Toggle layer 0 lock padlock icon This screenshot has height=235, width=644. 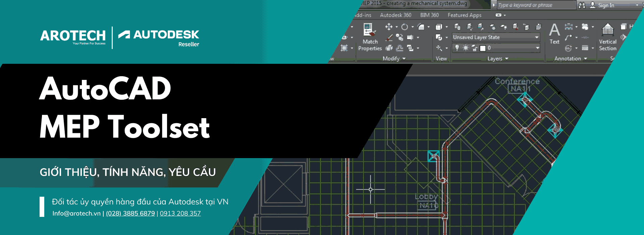click(x=474, y=48)
